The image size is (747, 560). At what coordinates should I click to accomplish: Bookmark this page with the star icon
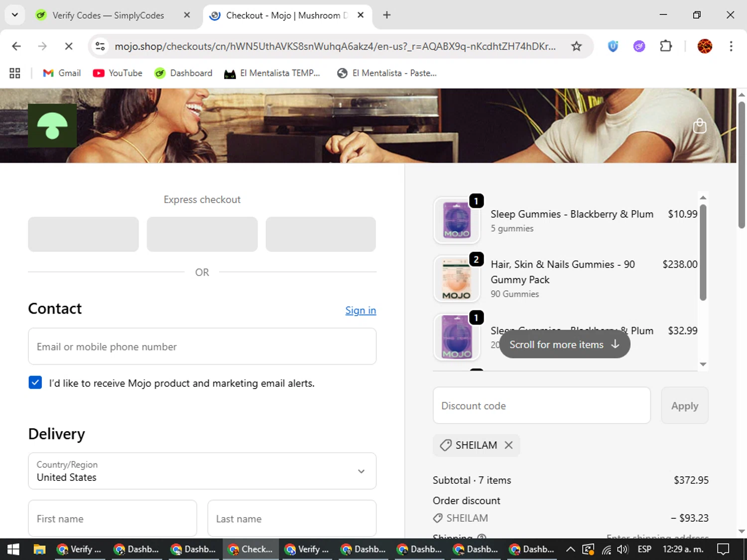576,46
